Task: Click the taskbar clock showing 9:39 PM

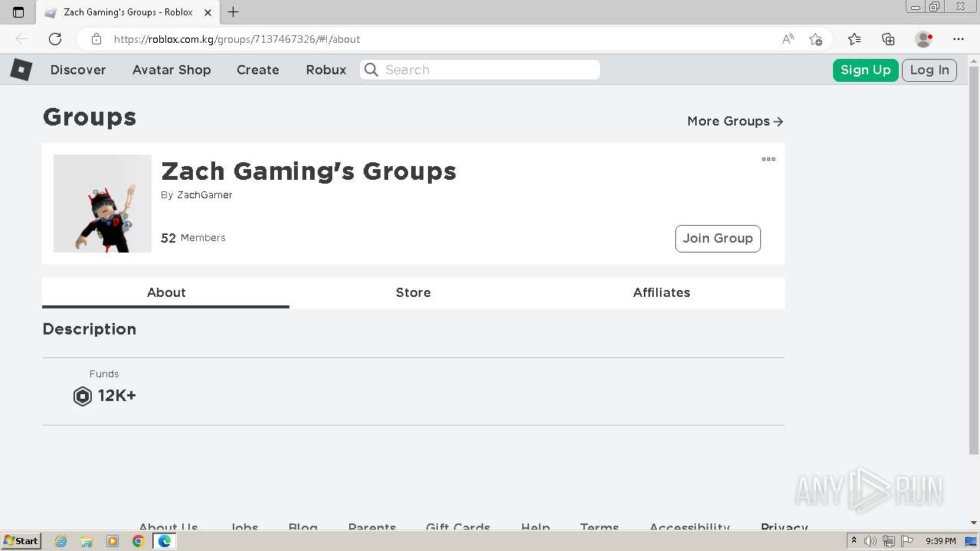Action: [941, 541]
